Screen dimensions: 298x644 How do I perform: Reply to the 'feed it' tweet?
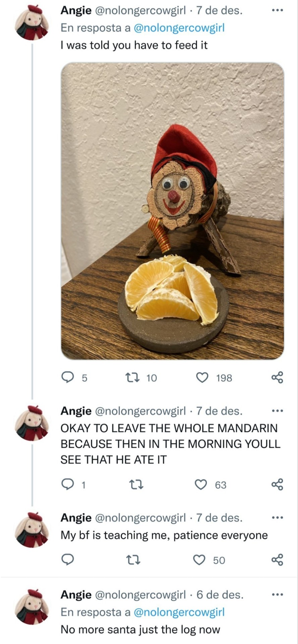68,378
